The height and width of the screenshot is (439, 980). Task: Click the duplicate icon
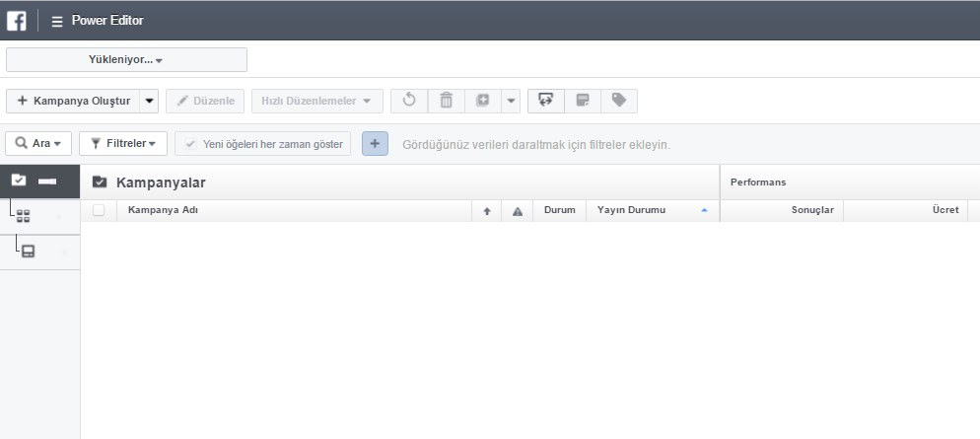click(482, 101)
